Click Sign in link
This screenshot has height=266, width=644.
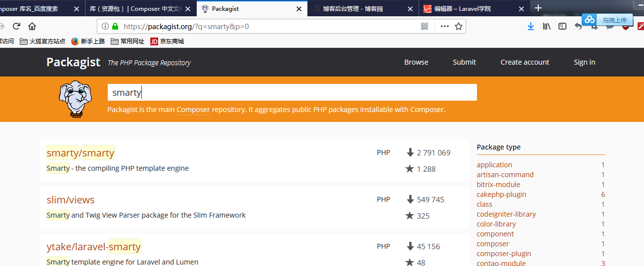[584, 62]
